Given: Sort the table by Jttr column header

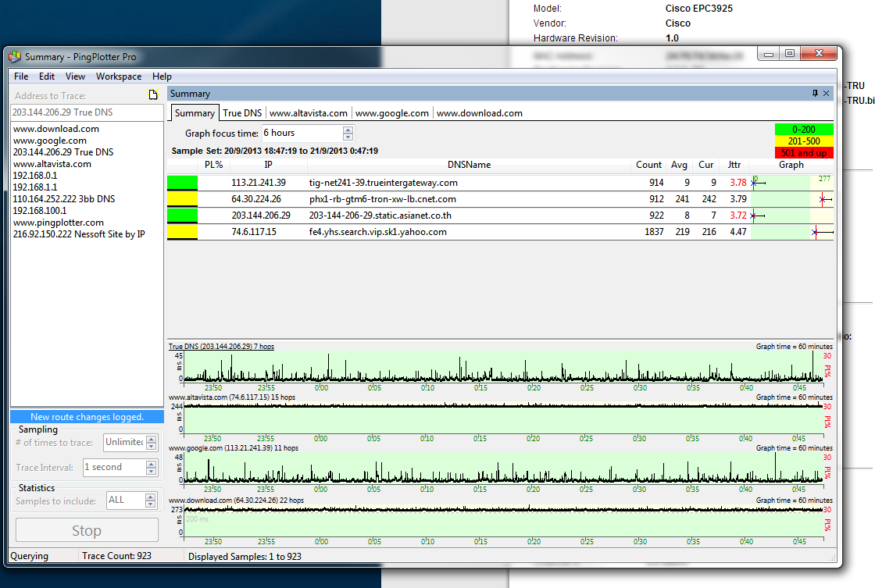Looking at the screenshot, I should [734, 165].
